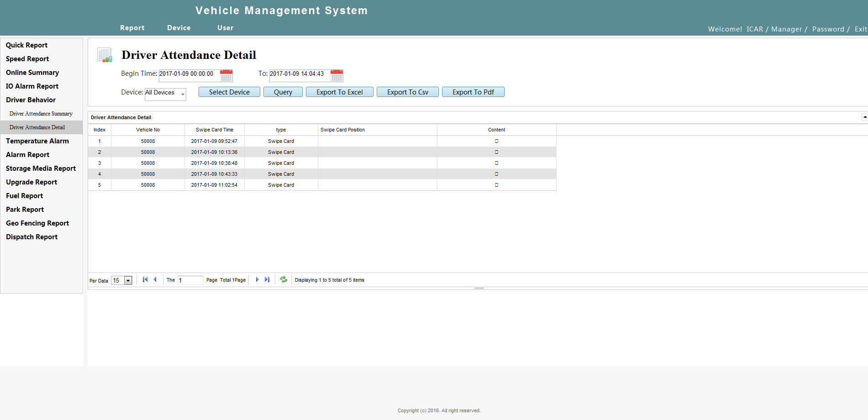Viewport: 868px width, 420px height.
Task: Click the Exit link in the header
Action: click(x=861, y=29)
